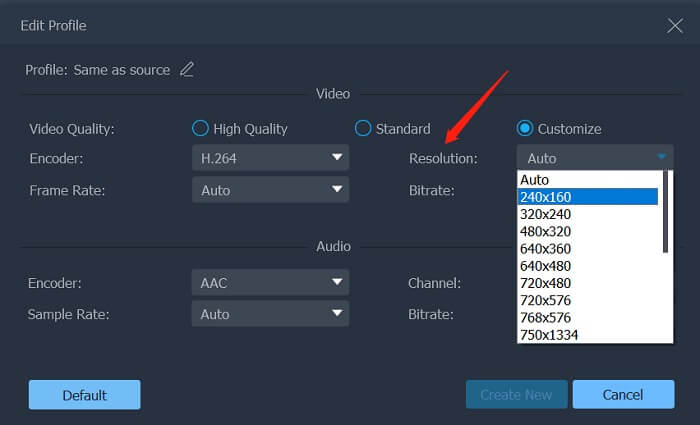The image size is (700, 425).
Task: Choose 320x240 resolution
Action: tap(588, 214)
